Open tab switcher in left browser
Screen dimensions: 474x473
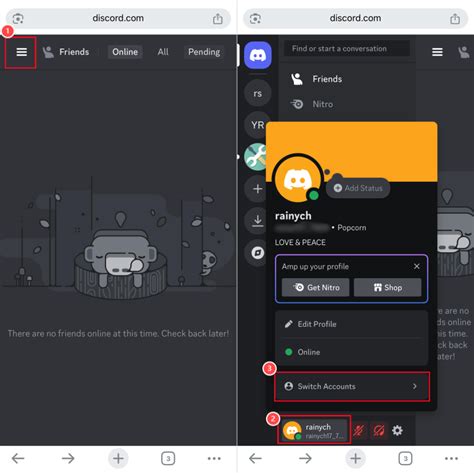tap(168, 459)
